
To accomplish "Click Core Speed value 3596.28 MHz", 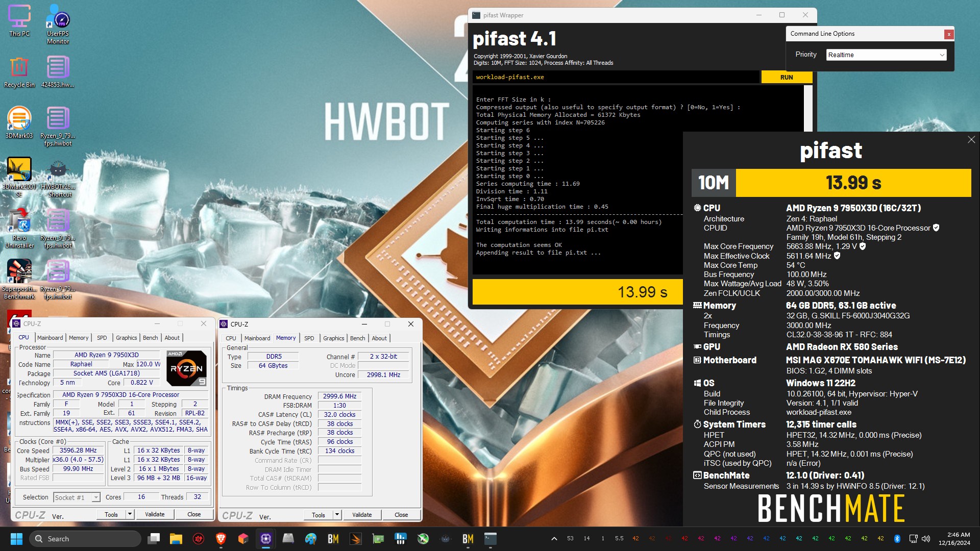I will tap(78, 450).
